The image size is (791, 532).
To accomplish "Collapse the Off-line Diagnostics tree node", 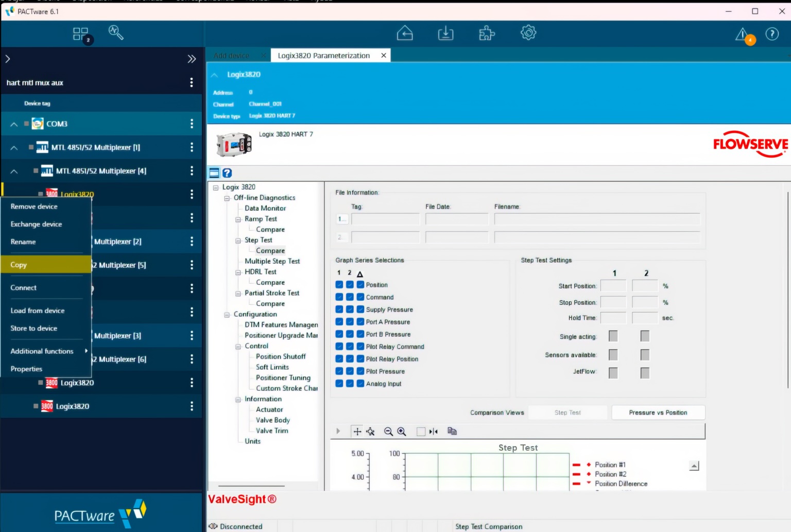I will click(x=227, y=198).
